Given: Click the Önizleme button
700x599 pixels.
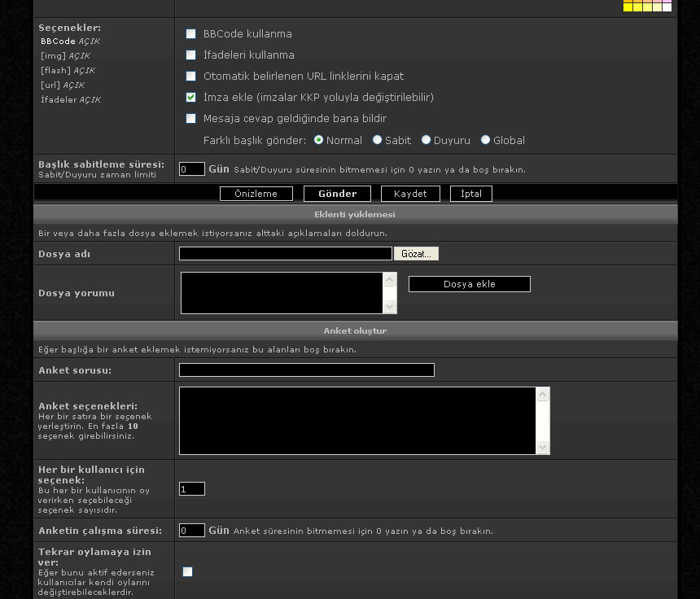Looking at the screenshot, I should coord(256,194).
